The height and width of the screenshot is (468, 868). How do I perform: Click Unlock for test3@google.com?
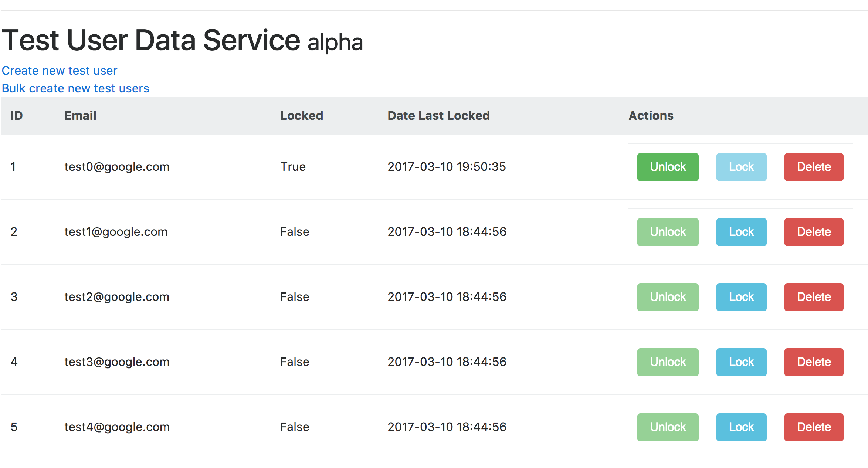pyautogui.click(x=668, y=362)
